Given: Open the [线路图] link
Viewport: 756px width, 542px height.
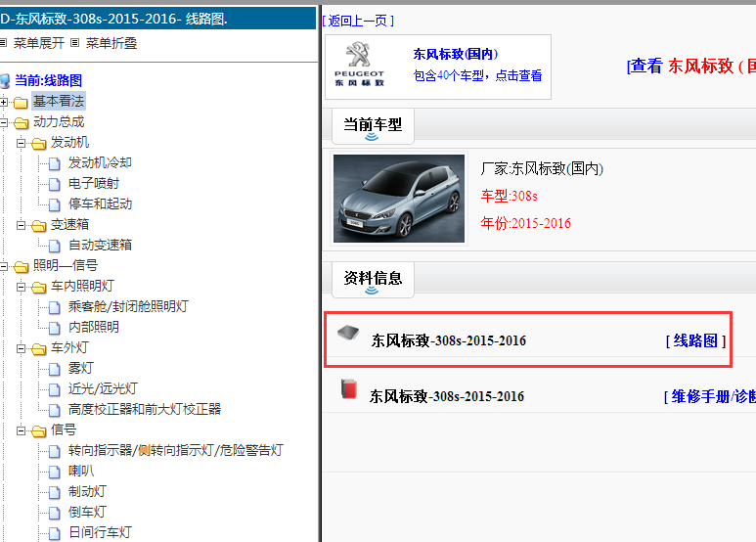Looking at the screenshot, I should click(x=695, y=340).
